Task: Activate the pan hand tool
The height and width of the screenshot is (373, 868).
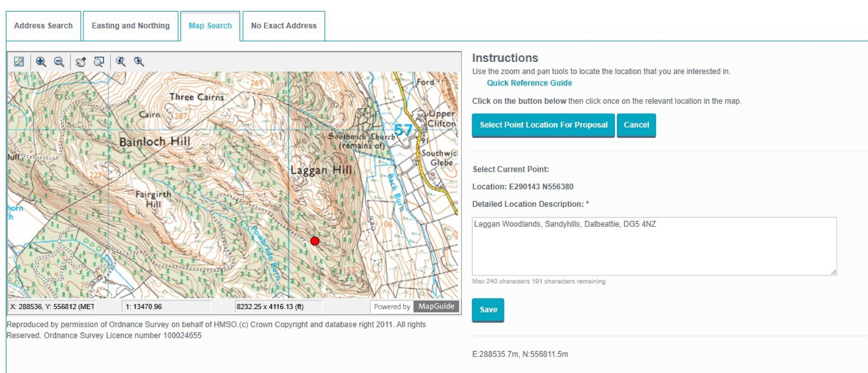Action: 81,62
